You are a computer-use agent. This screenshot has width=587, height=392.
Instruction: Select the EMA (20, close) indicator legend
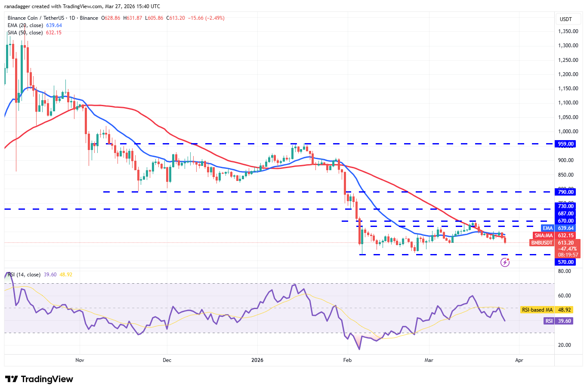pos(26,25)
